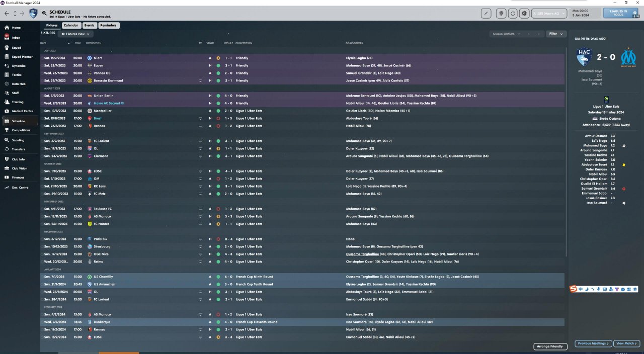Click the refresh arrows icon
The width and height of the screenshot is (644, 354).
[513, 14]
